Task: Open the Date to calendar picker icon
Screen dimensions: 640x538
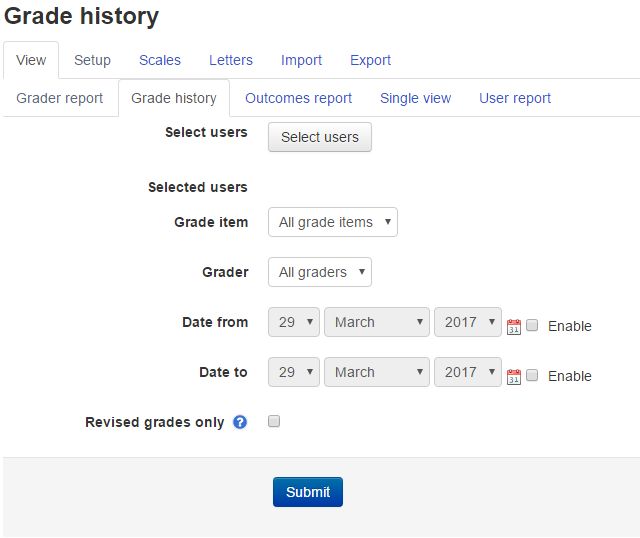Action: tap(513, 376)
